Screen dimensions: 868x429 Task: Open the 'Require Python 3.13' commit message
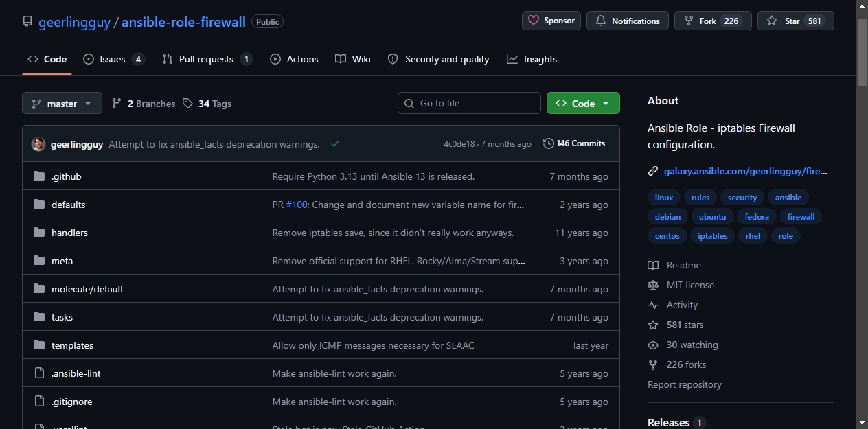(374, 176)
